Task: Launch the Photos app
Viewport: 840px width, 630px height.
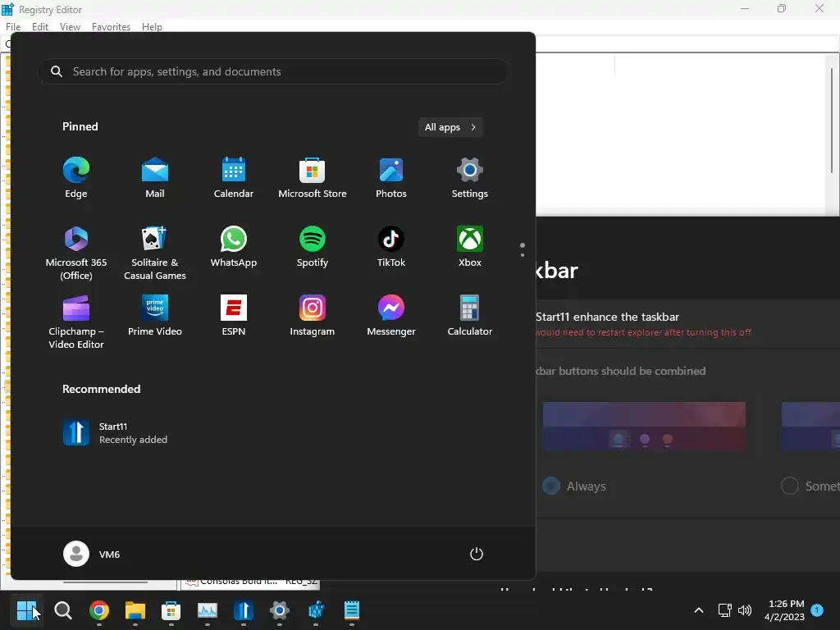Action: 391,178
